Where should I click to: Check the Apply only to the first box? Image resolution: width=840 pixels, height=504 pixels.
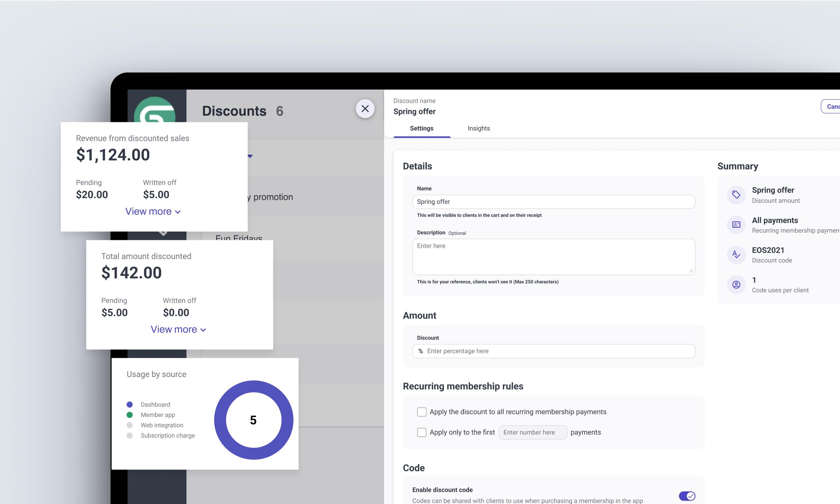point(421,432)
